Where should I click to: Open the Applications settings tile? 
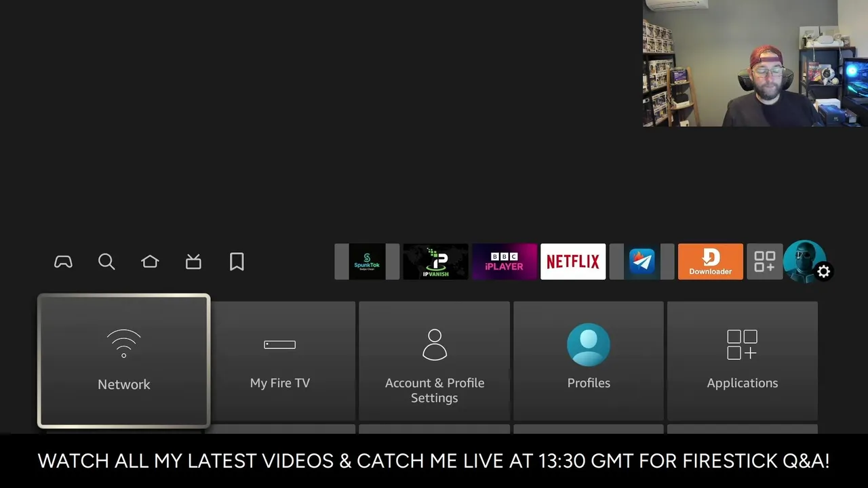(x=743, y=361)
